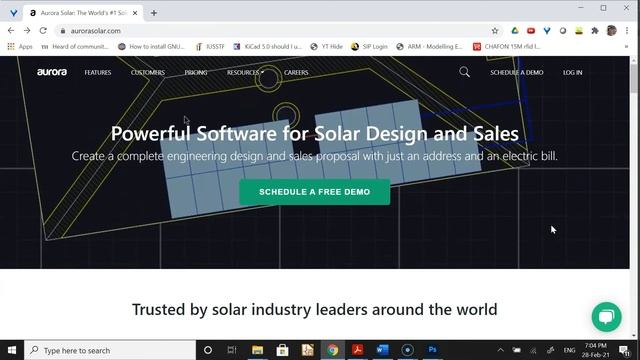640x360 pixels.
Task: Open the IUSSTF bookmark
Action: pyautogui.click(x=210, y=47)
